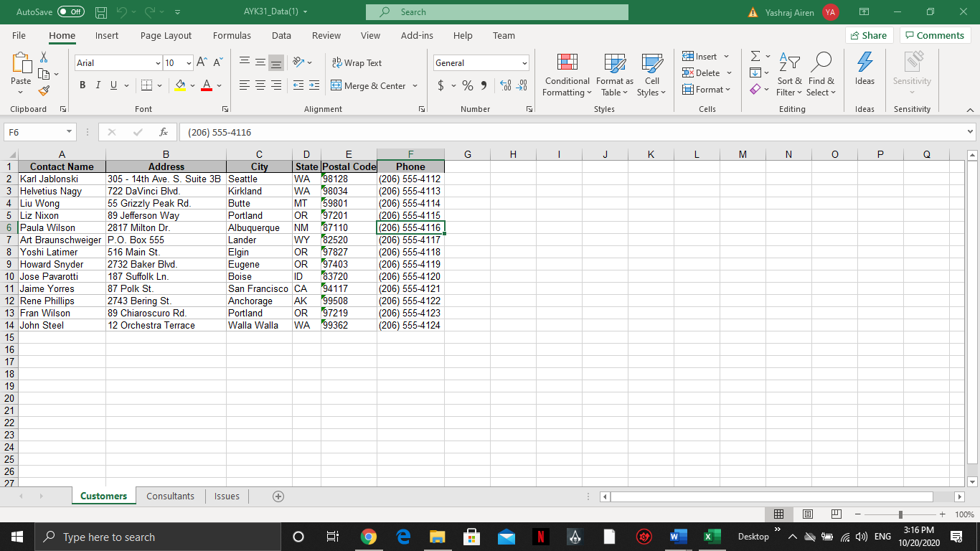
Task: Open Conditional Formatting options
Action: pos(566,75)
